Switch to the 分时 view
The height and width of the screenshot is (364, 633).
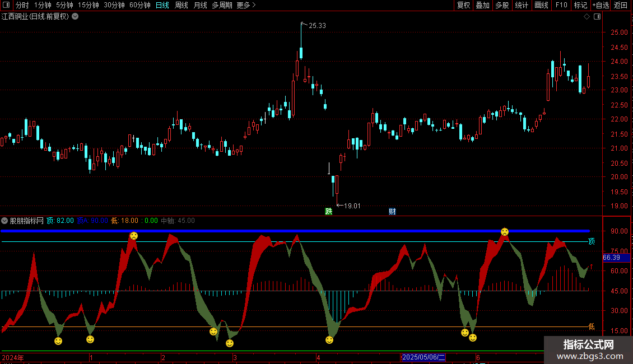tap(22, 5)
